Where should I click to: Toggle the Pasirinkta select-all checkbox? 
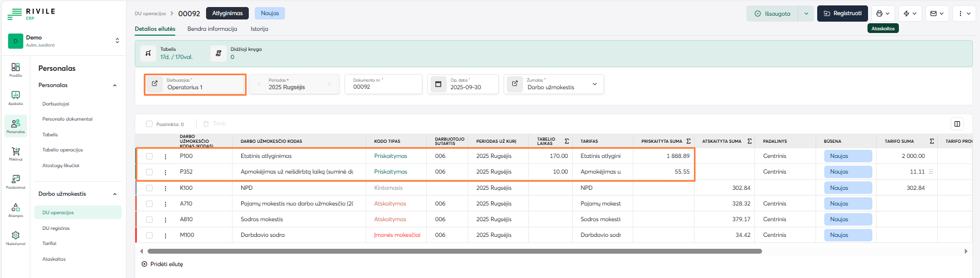tap(149, 124)
